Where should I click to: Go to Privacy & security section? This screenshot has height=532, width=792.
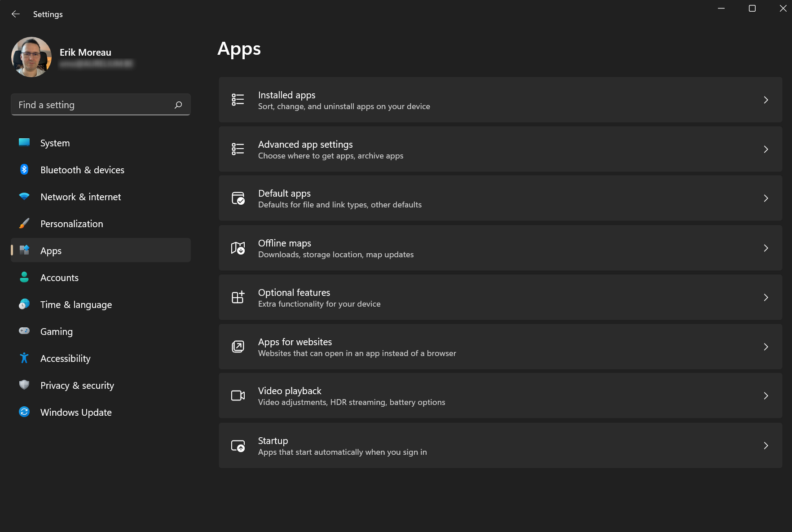77,386
